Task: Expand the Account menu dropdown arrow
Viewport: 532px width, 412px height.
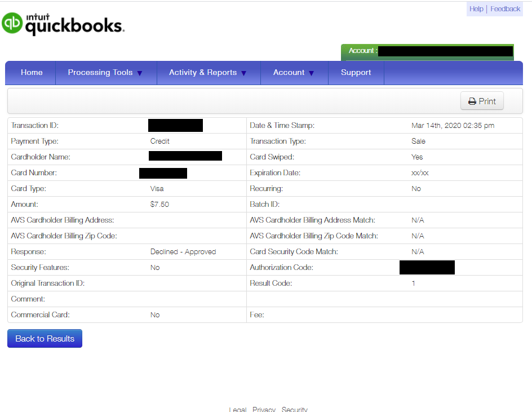Action: pos(312,73)
